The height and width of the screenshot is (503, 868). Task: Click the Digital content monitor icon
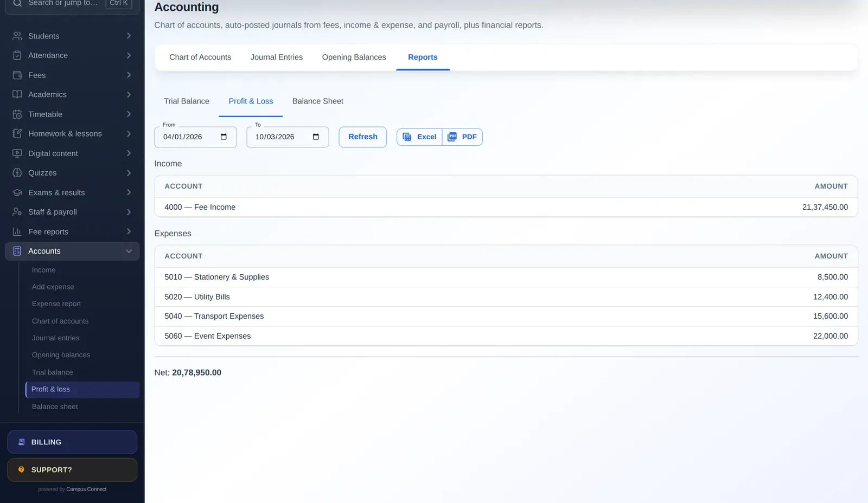click(17, 153)
